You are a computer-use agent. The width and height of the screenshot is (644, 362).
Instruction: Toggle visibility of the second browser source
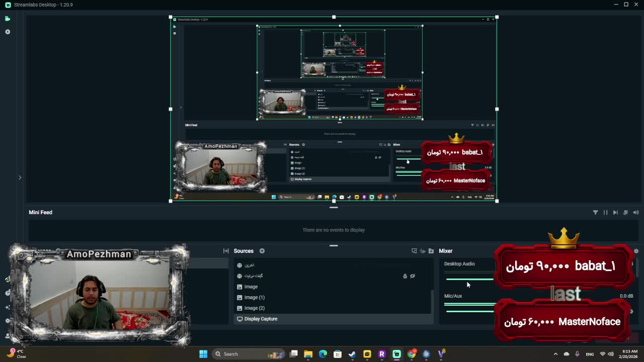tap(413, 276)
